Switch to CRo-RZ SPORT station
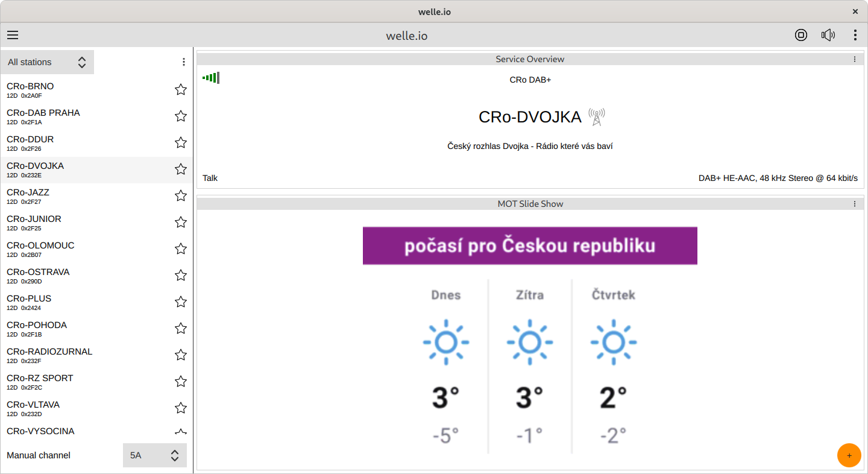This screenshot has height=474, width=868. point(96,382)
